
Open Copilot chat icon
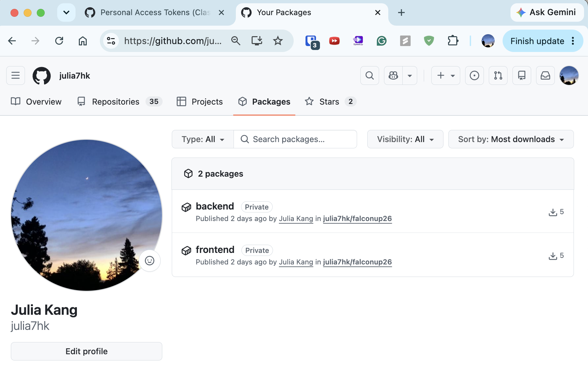click(393, 76)
